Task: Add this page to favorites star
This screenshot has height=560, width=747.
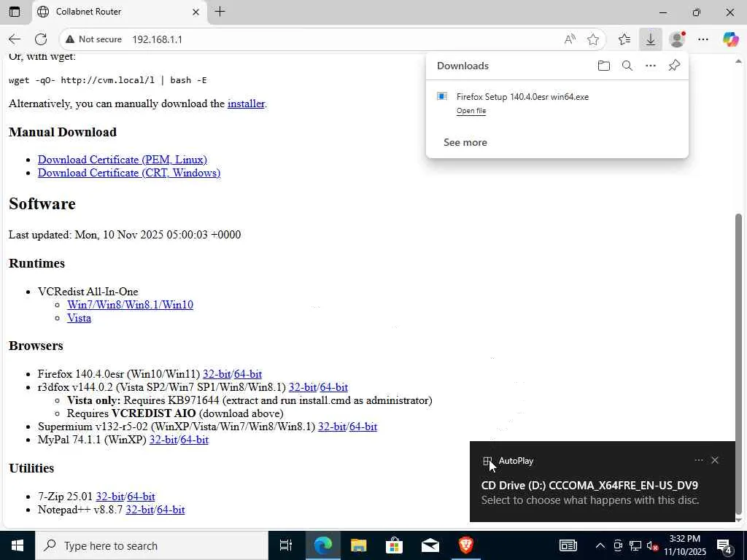Action: 592,39
